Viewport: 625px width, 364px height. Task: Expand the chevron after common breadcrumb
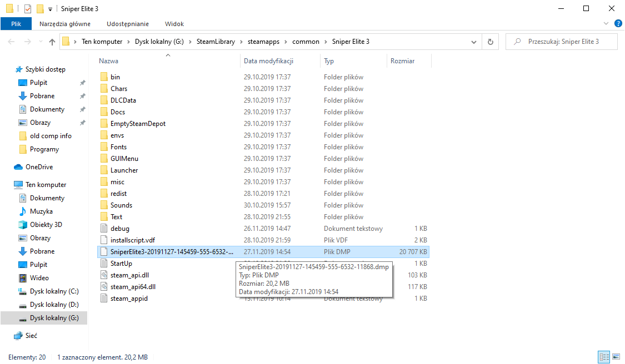click(x=326, y=42)
